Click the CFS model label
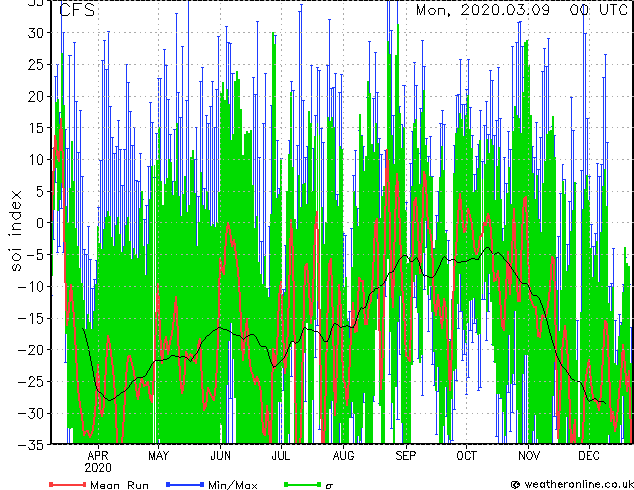 tap(77, 10)
